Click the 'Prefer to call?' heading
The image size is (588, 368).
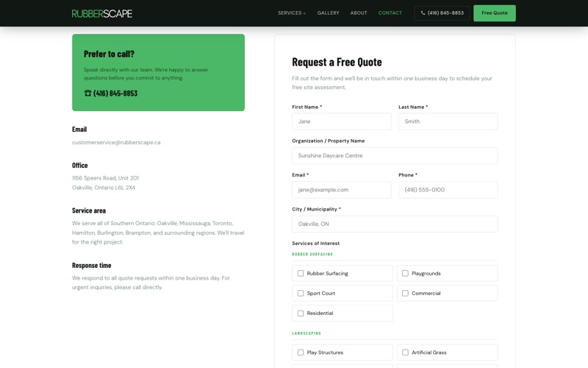click(109, 54)
